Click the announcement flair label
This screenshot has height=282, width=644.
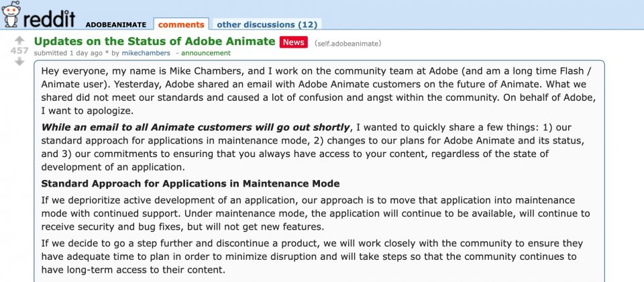pyautogui.click(x=206, y=52)
